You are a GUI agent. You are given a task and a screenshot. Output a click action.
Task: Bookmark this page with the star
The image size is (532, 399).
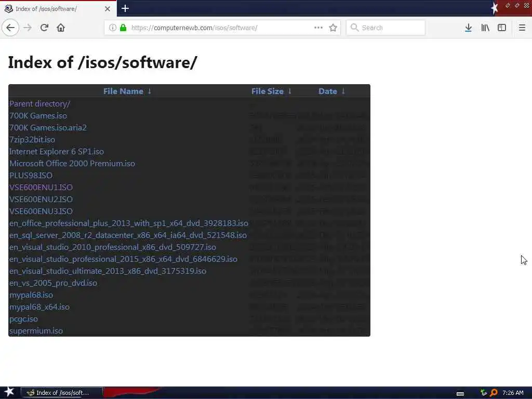[x=333, y=28]
